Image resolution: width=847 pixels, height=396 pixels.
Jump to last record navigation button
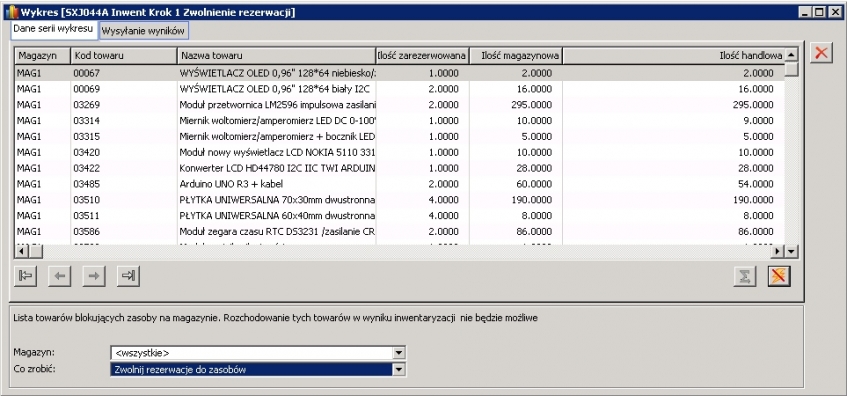tap(128, 276)
